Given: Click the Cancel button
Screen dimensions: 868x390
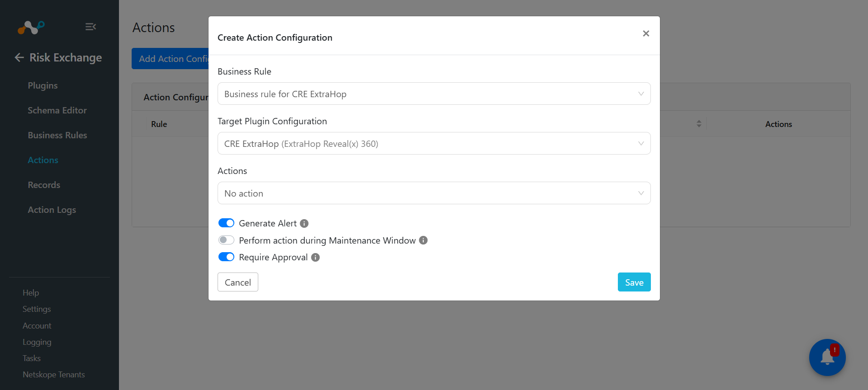Looking at the screenshot, I should click(x=238, y=282).
